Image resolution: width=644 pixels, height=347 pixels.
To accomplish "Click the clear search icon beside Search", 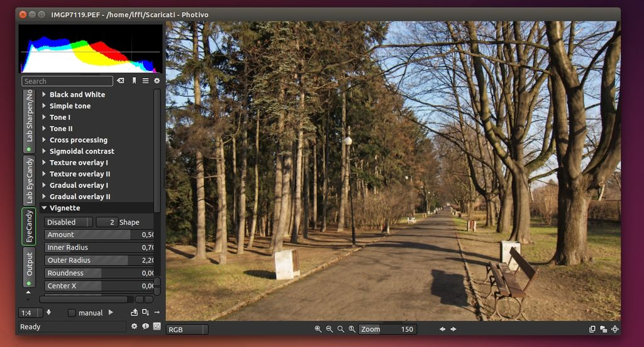I will coord(121,81).
